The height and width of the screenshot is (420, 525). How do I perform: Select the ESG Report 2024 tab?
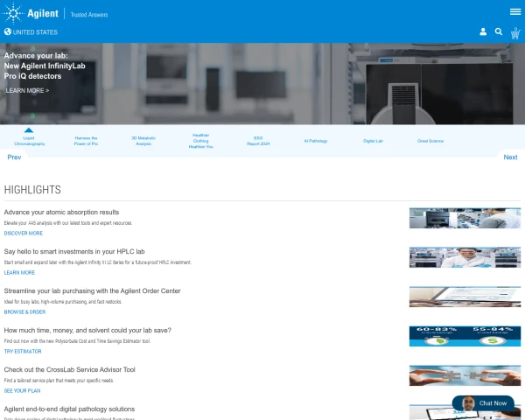click(x=258, y=141)
